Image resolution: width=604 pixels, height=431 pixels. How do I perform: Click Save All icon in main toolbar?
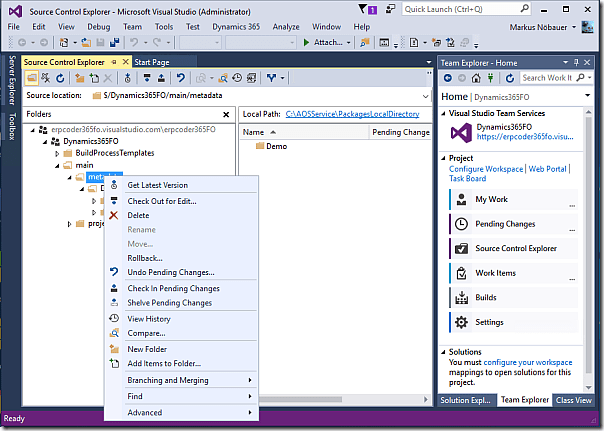(114, 42)
